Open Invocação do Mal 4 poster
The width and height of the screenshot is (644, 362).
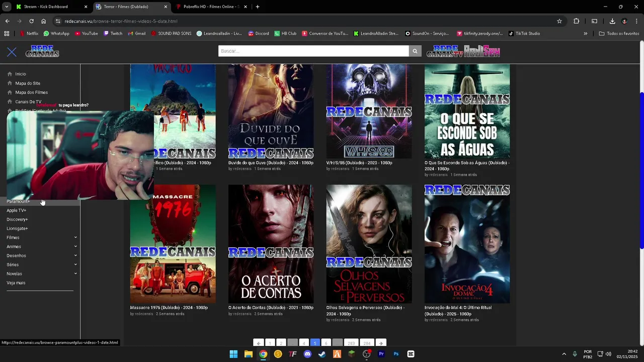pos(467,244)
